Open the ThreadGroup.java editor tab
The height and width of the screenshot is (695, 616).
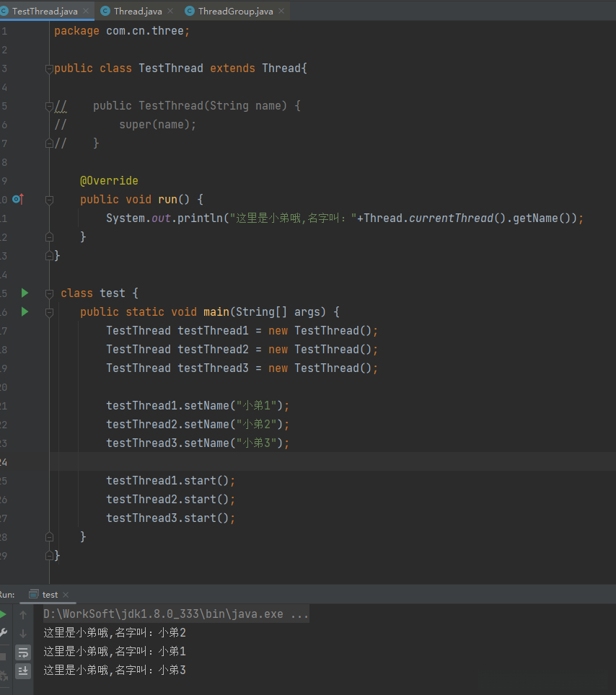point(235,11)
